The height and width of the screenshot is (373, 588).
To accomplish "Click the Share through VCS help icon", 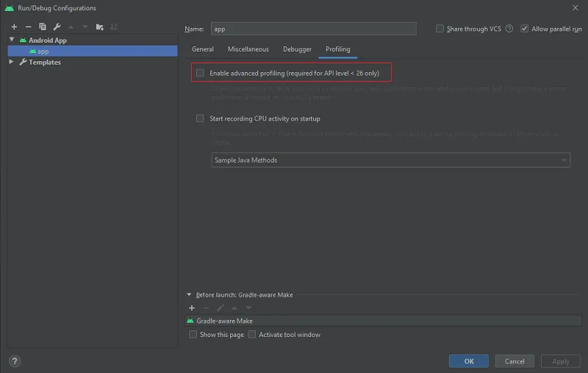I will click(x=509, y=29).
